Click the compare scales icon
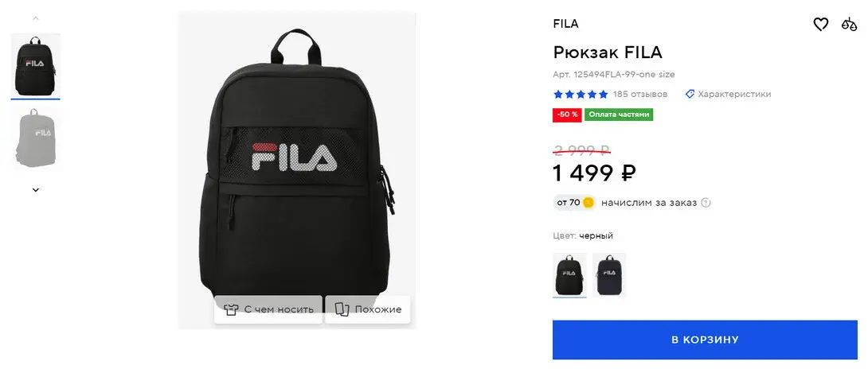Viewport: 868px width, 369px height. [849, 25]
